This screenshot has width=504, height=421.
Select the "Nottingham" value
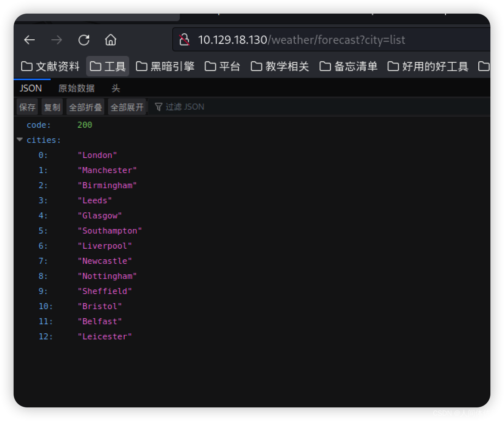107,276
